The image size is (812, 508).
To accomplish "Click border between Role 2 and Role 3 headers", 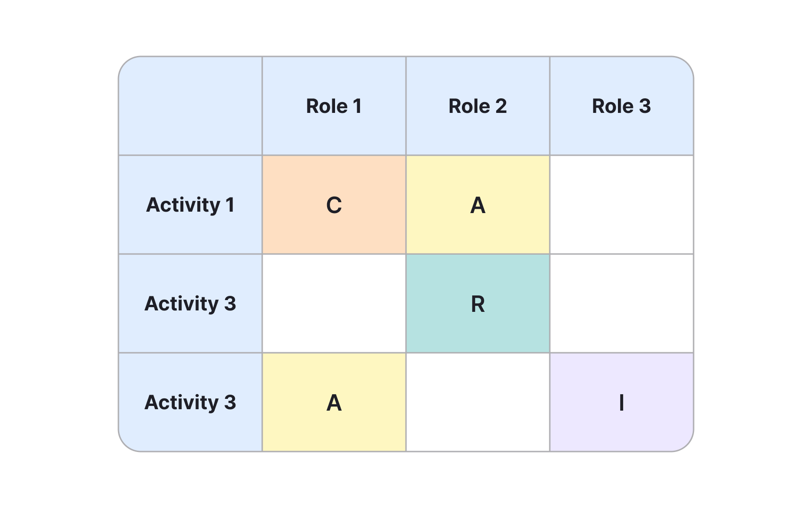I will pyautogui.click(x=550, y=106).
